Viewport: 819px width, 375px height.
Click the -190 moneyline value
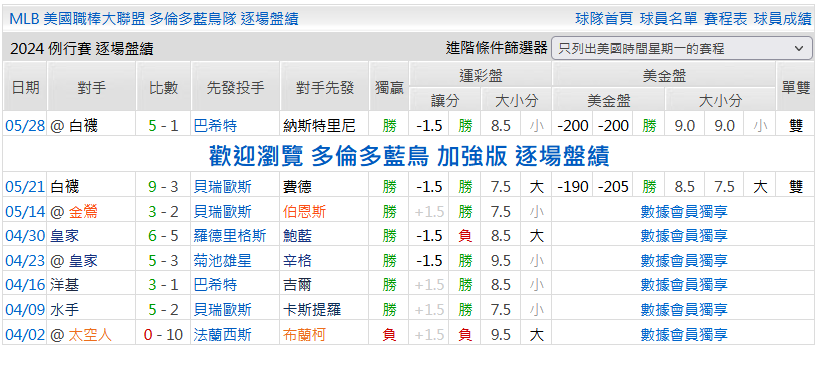(x=573, y=186)
